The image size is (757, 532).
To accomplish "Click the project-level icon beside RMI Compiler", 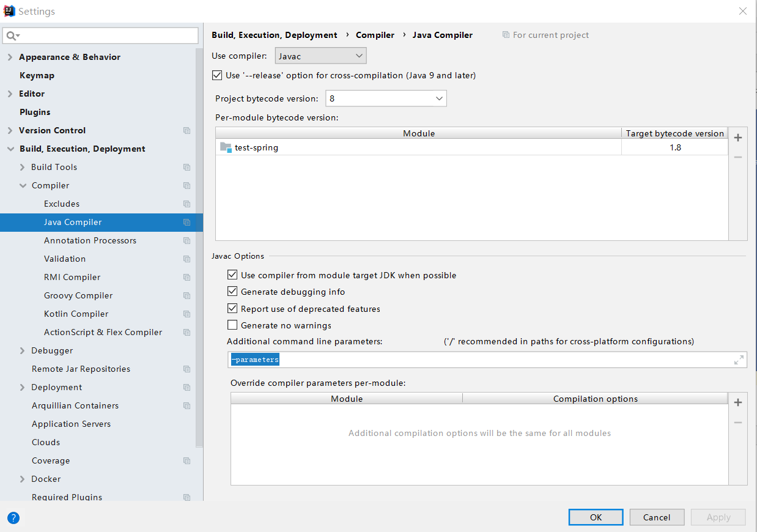I will click(187, 277).
